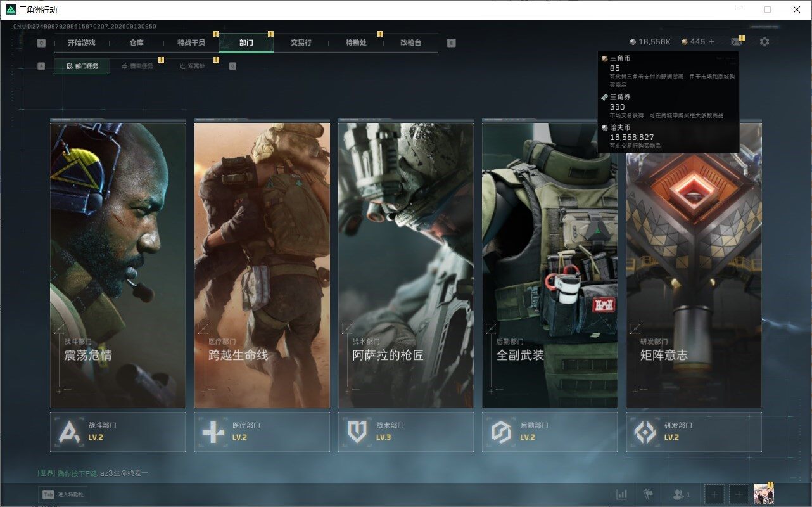Click the 哈夫币 coin icon beside 16,556K
This screenshot has width=812, height=507.
point(633,42)
